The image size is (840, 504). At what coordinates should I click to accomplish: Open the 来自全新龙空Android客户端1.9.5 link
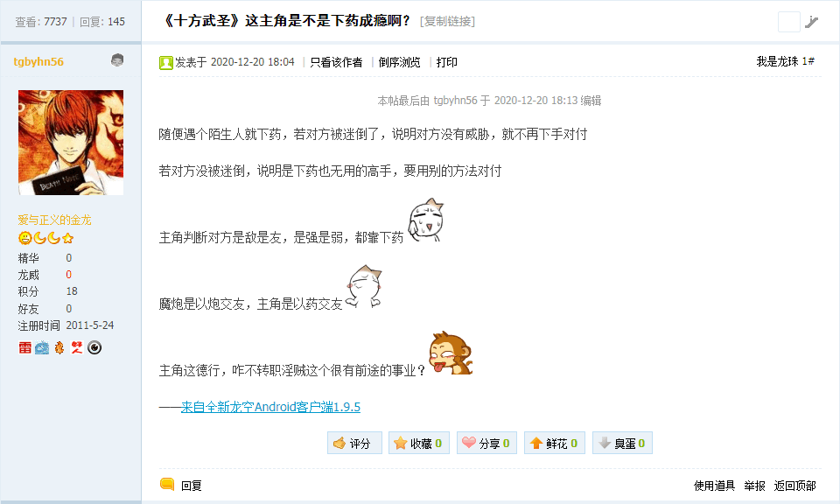pos(270,407)
